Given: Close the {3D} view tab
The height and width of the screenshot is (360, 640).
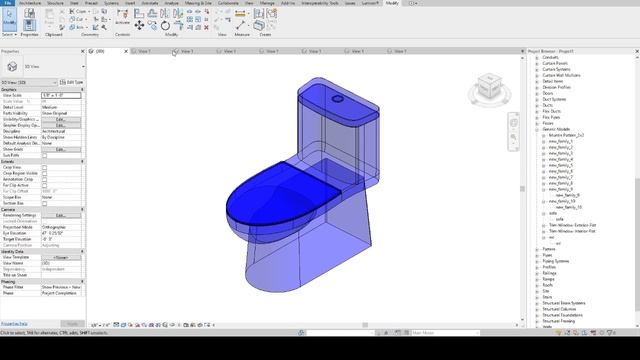Looking at the screenshot, I should pyautogui.click(x=126, y=51).
